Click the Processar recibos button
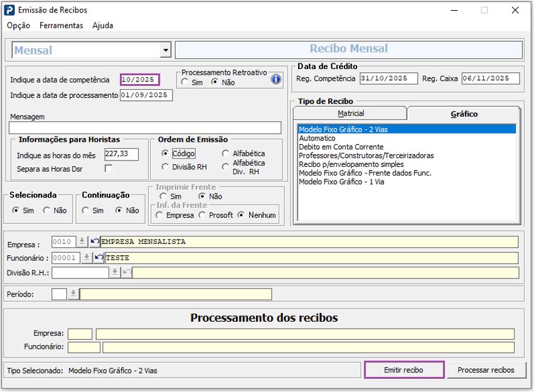The height and width of the screenshot is (392, 534). click(x=486, y=370)
